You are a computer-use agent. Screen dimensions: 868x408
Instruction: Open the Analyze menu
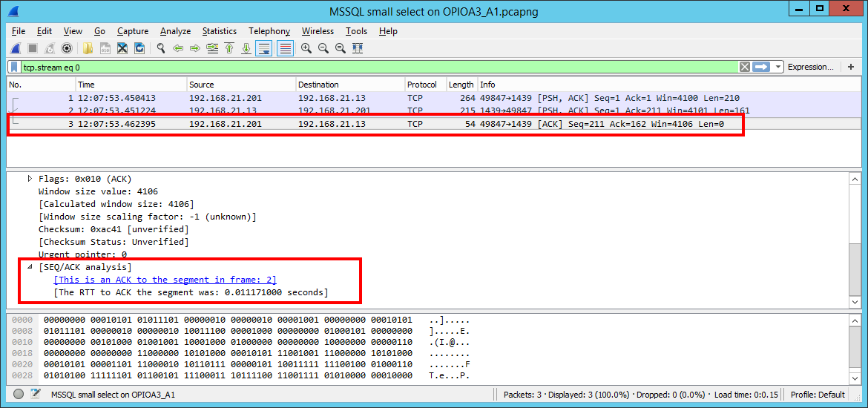(176, 31)
